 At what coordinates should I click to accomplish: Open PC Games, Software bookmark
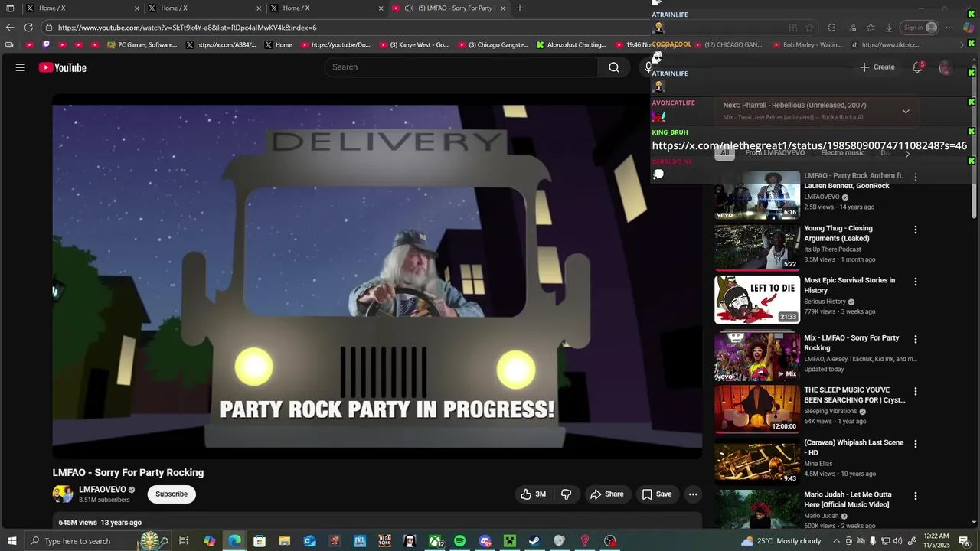142,45
